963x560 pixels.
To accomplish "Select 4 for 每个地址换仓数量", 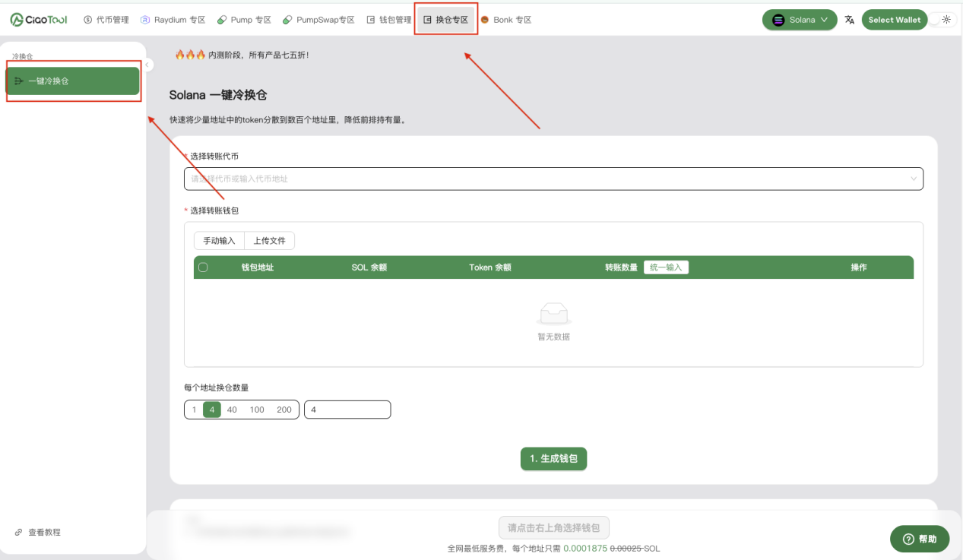I will (x=211, y=410).
